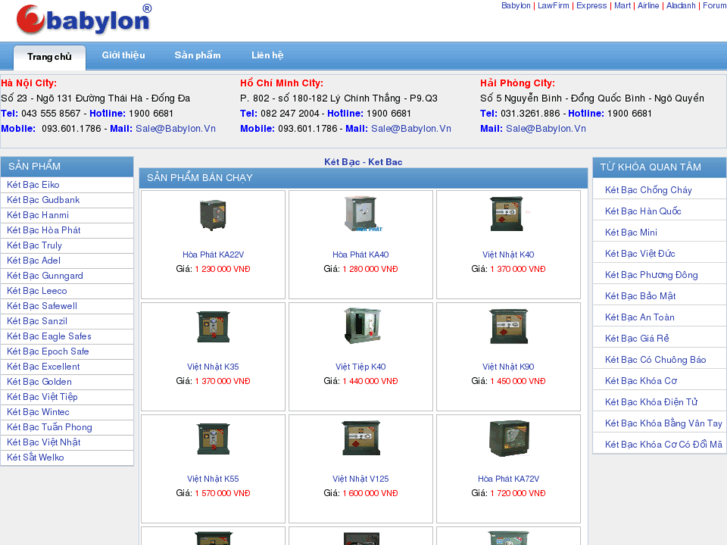The image size is (727, 545).
Task: Open the Sản phẩm menu item
Action: (x=198, y=55)
